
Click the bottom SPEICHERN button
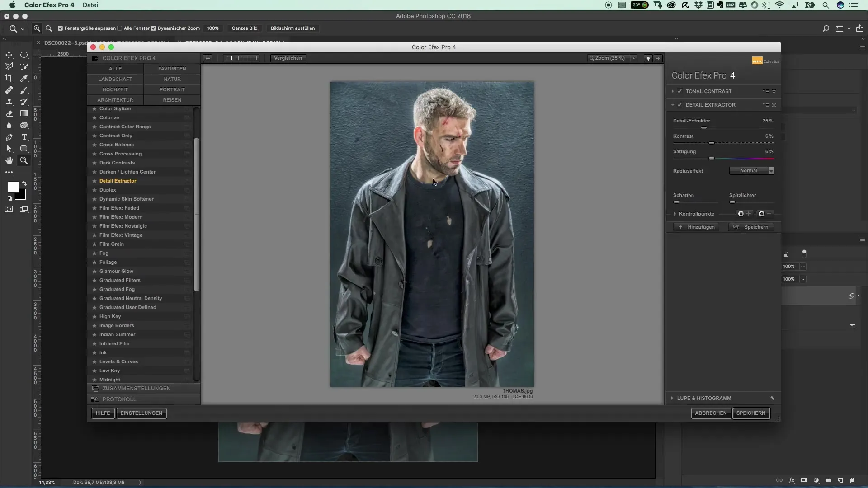[x=751, y=413]
